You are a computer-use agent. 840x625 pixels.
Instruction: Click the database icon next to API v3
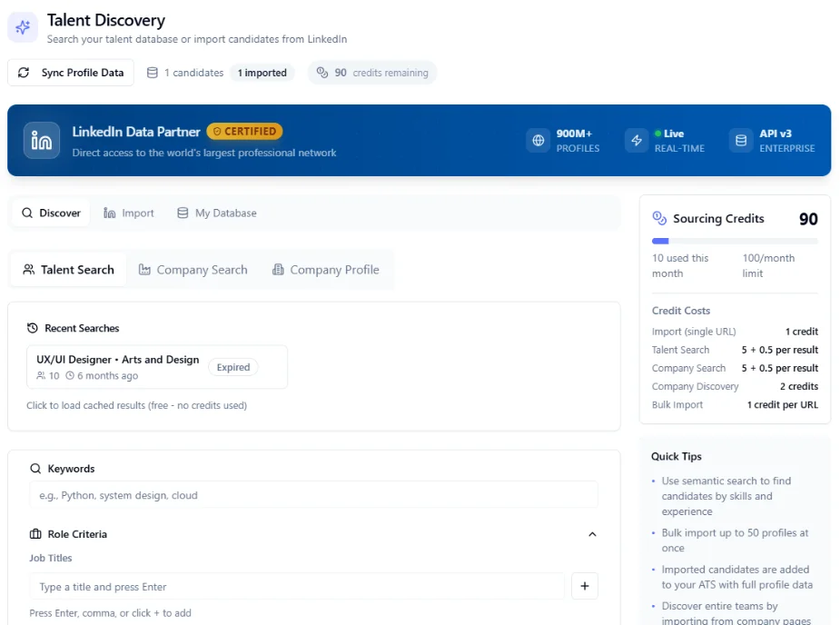point(741,141)
